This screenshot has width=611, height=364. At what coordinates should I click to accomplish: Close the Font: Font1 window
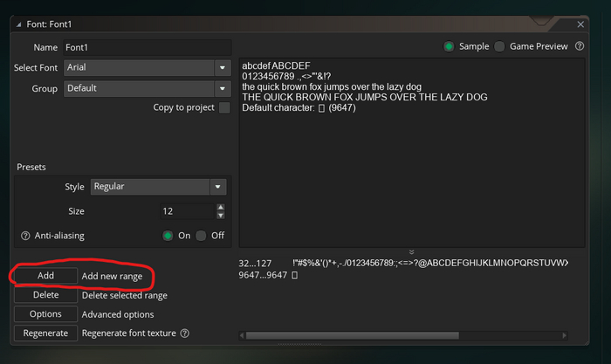point(580,24)
